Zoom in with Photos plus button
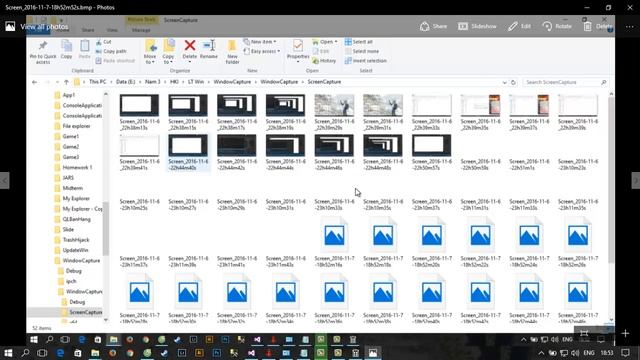The height and width of the screenshot is (360, 640). (x=625, y=333)
